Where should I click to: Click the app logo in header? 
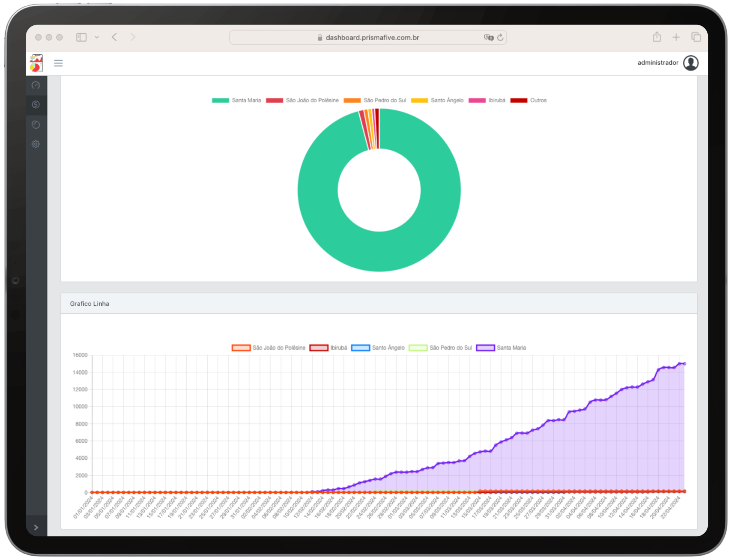tap(36, 63)
